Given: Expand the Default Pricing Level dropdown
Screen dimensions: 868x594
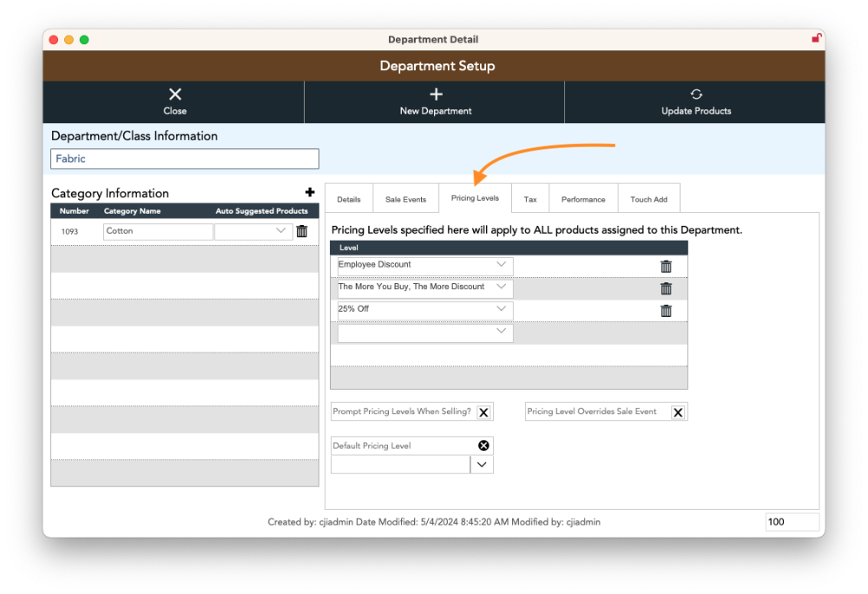Looking at the screenshot, I should click(x=482, y=465).
